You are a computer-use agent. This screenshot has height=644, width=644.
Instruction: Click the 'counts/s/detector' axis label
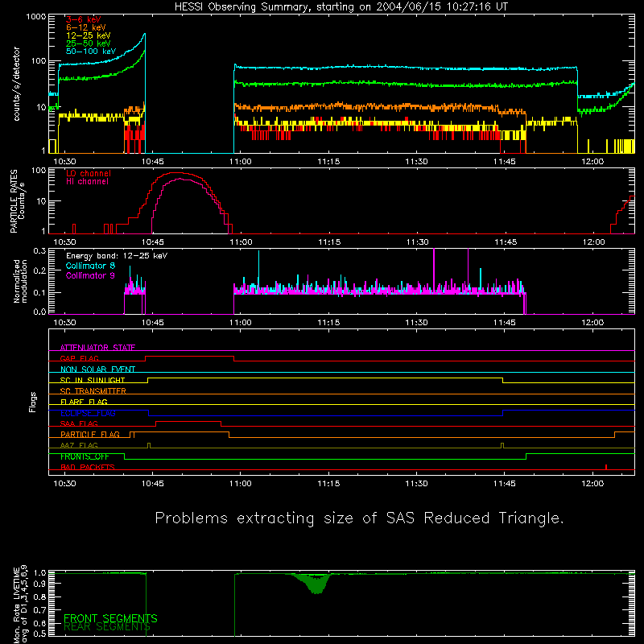click(x=16, y=84)
